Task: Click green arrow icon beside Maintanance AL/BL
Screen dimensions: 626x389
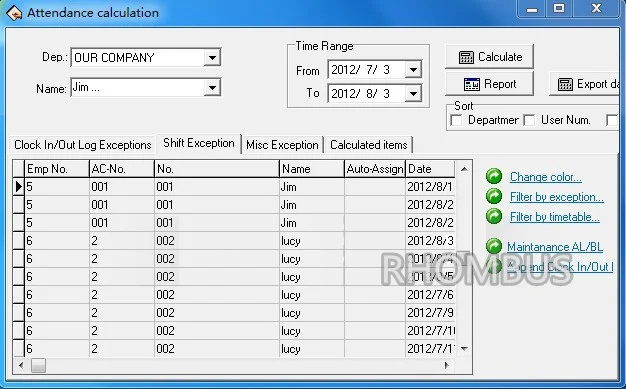Action: pyautogui.click(x=494, y=246)
